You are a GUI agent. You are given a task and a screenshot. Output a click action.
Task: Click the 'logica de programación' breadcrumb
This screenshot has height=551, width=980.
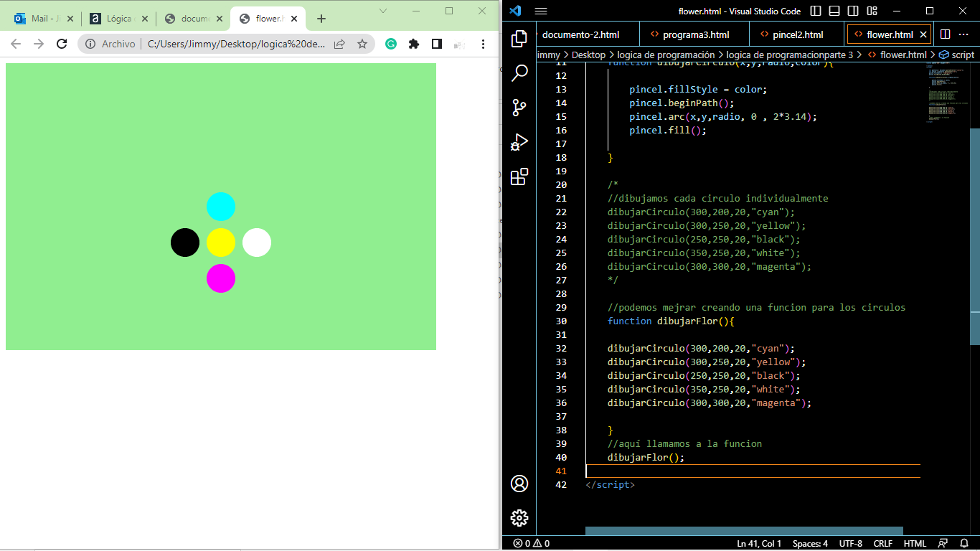click(x=666, y=55)
